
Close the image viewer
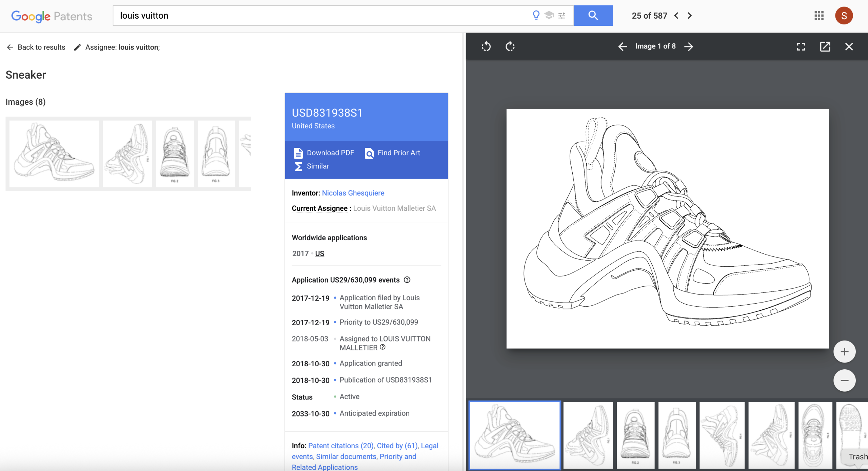pos(849,46)
